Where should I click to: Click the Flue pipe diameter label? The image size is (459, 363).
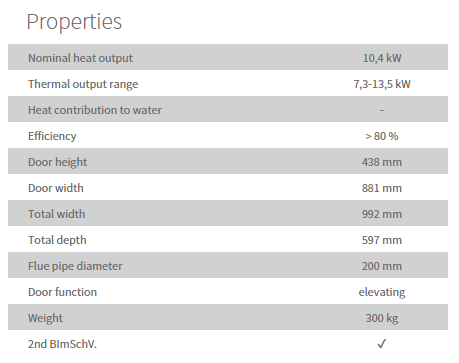pos(75,266)
